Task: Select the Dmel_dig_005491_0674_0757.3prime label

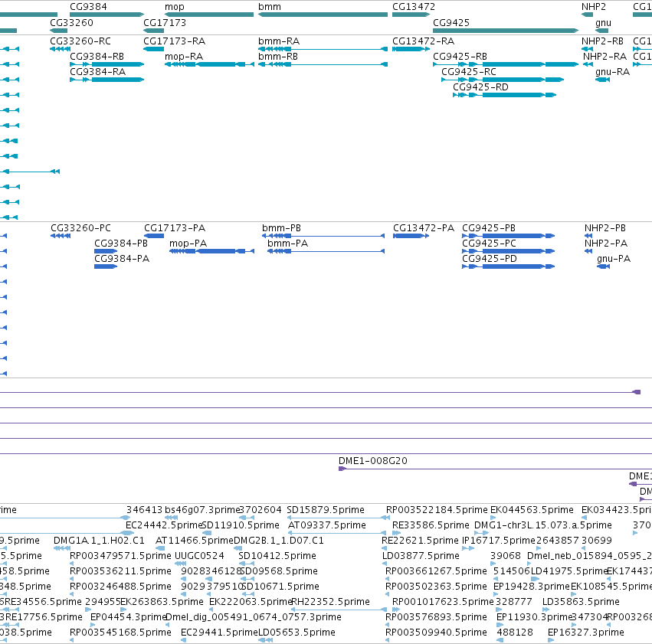Action: 254,617
